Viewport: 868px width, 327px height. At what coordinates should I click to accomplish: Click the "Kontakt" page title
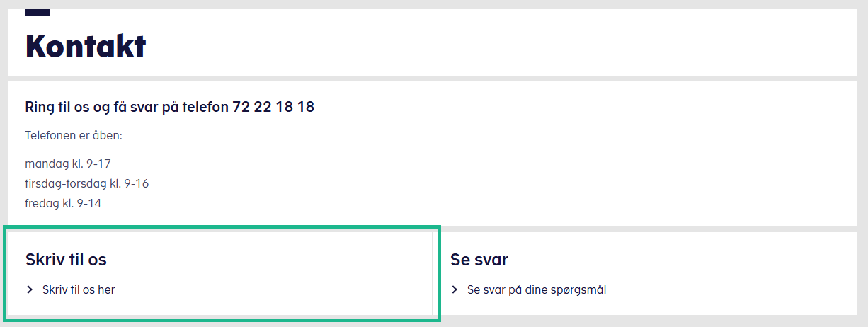tap(86, 47)
